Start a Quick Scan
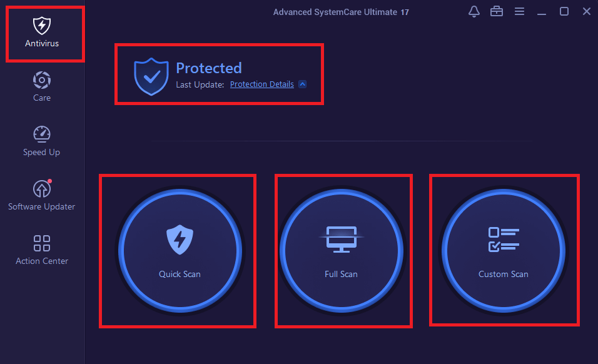The image size is (598, 364). pos(180,251)
